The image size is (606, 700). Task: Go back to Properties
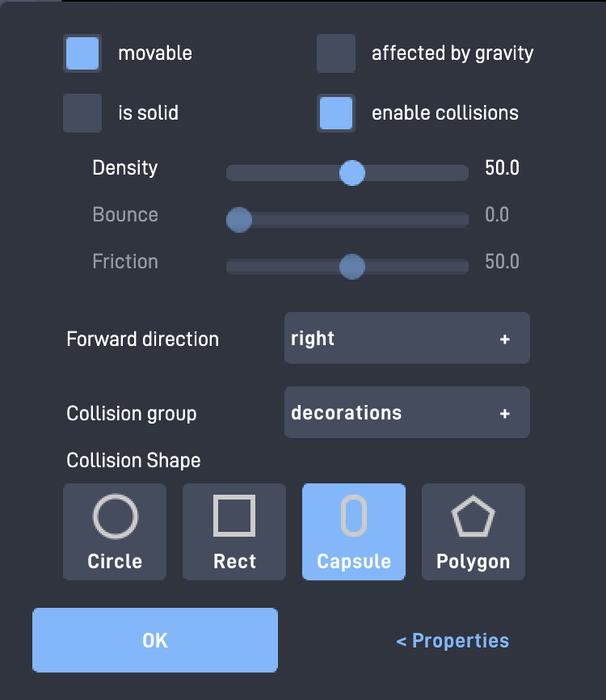coord(452,641)
